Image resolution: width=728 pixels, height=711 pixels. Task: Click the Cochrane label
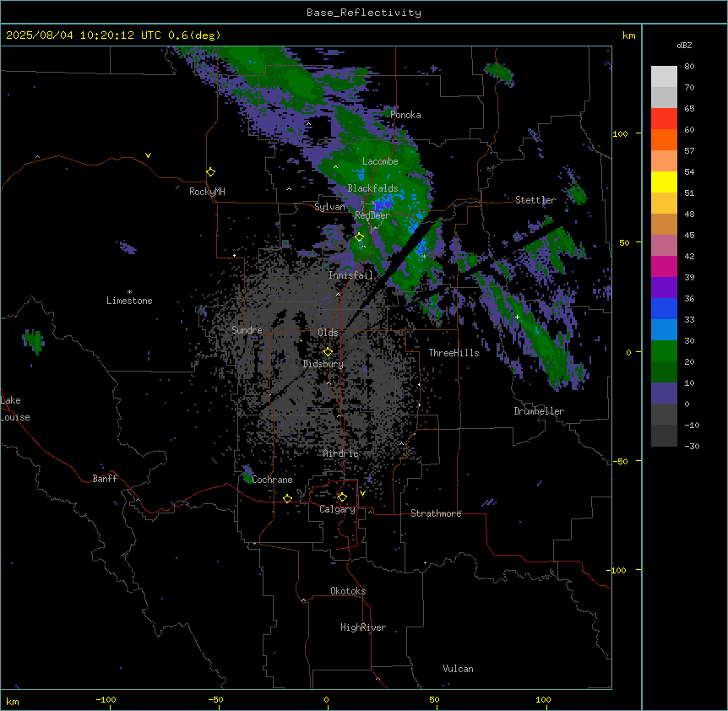click(272, 480)
